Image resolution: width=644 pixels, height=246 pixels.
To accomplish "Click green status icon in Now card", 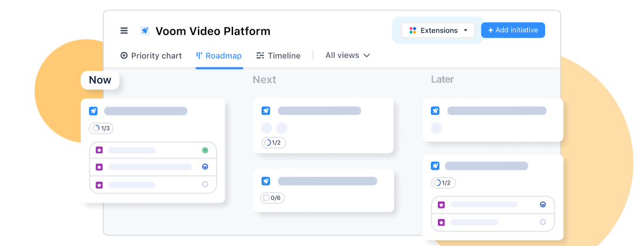I will pyautogui.click(x=205, y=151).
